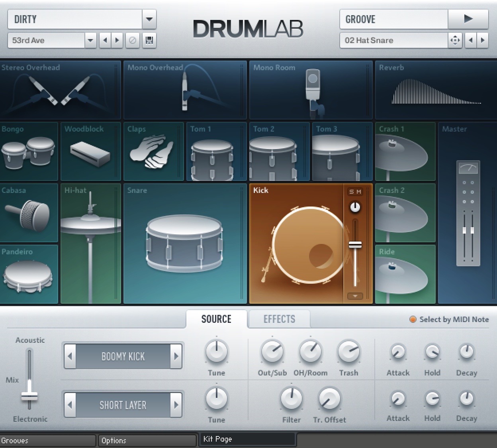Click the SHORT LAYER sample name
497x448 pixels.
tap(123, 405)
